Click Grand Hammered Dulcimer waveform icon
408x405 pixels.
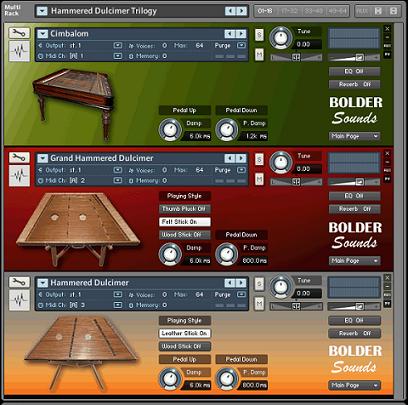click(x=19, y=175)
